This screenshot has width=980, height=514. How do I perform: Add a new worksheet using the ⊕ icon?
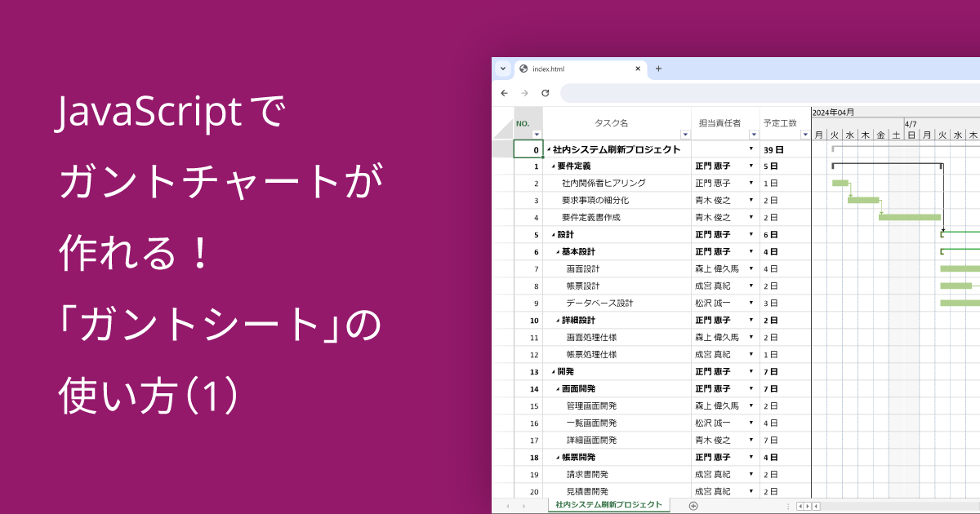(692, 504)
